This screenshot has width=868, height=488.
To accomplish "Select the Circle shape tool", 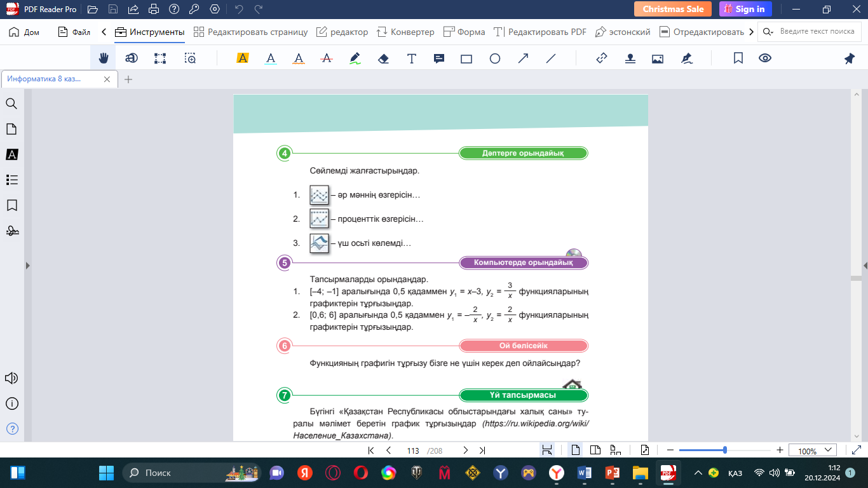I will coord(495,58).
